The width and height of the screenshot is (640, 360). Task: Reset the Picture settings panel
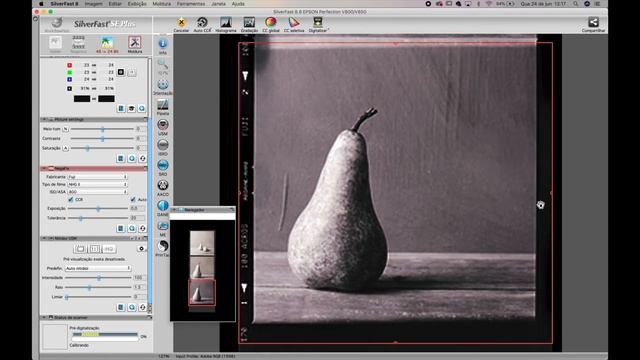(142, 158)
